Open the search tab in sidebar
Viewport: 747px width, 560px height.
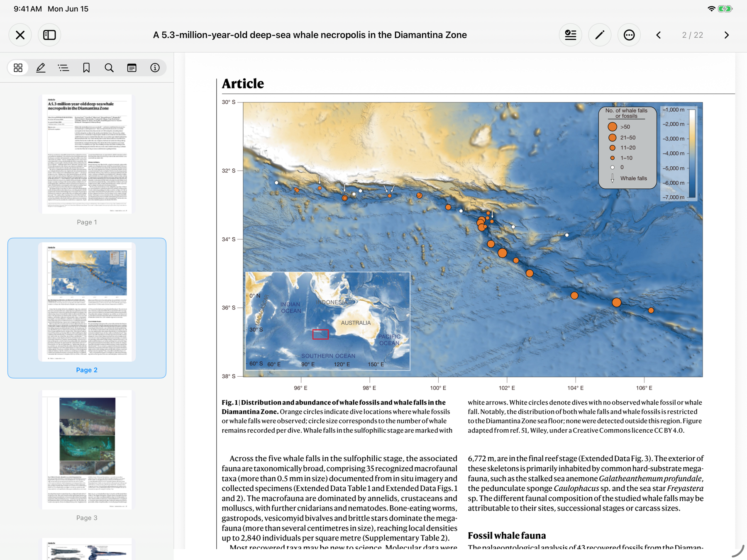[x=109, y=68]
